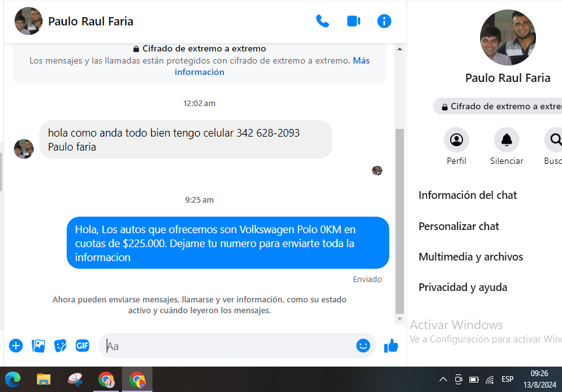Click the search magnifier in side panel
Screen dimensions: 562x392
click(555, 140)
